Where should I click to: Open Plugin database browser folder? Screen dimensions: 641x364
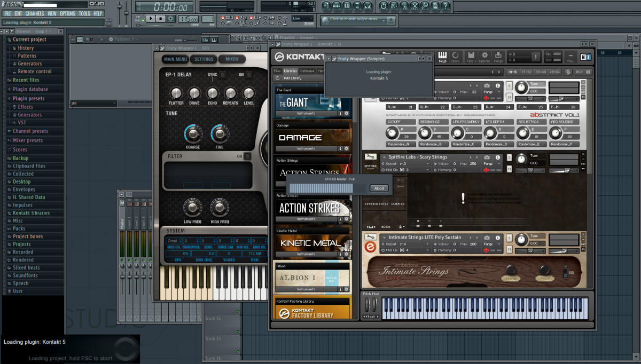pos(30,89)
